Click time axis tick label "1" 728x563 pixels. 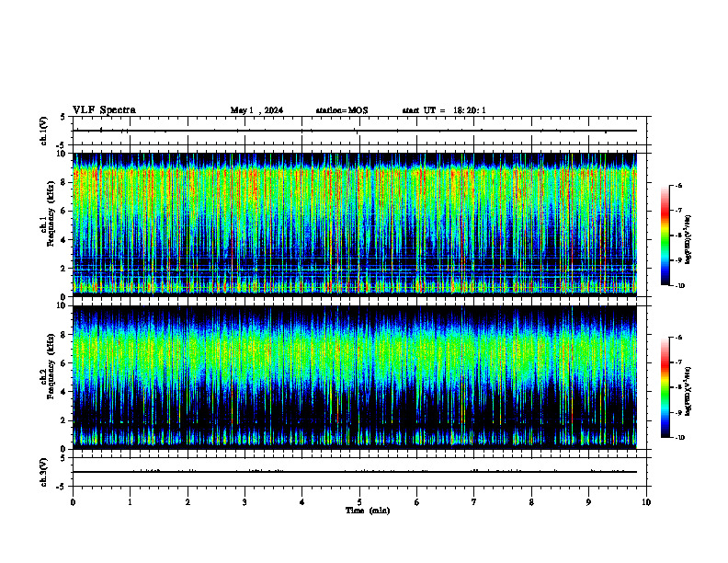coord(130,502)
